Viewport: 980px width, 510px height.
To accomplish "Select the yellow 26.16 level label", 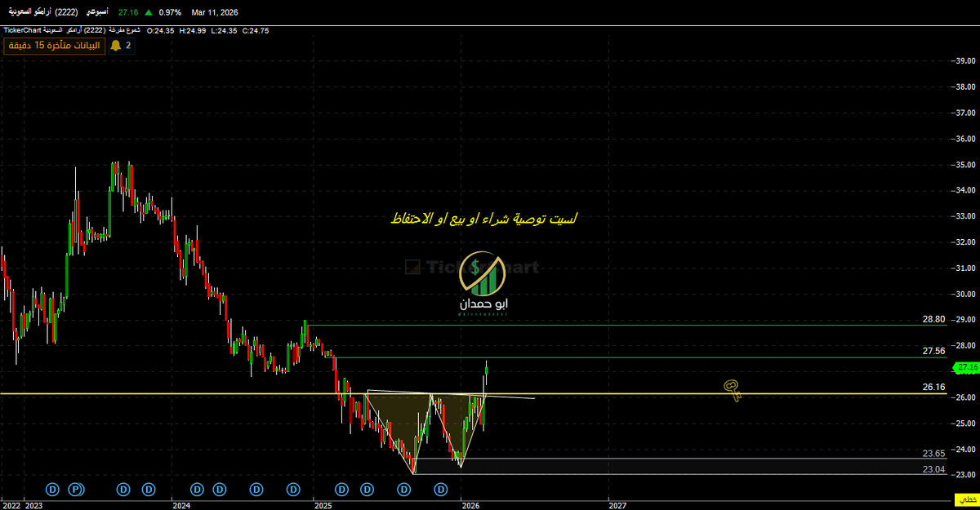I will [x=933, y=387].
